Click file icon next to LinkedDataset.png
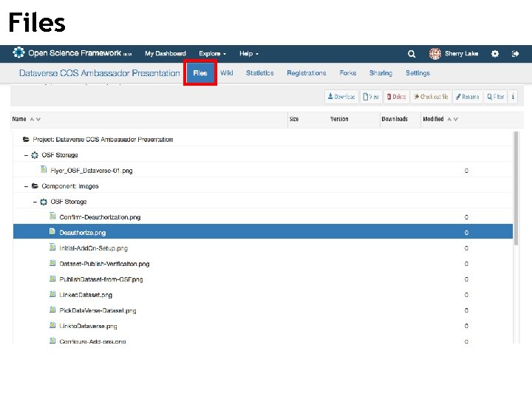 (x=52, y=294)
